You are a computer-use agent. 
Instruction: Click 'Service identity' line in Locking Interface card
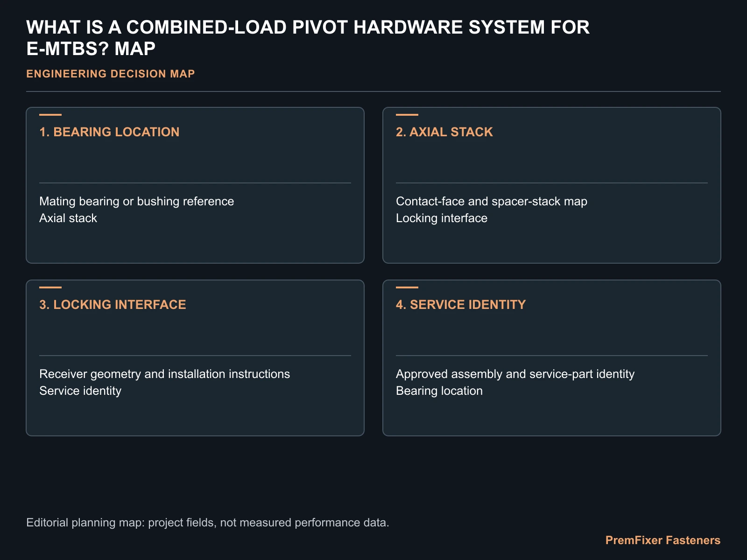coord(80,391)
